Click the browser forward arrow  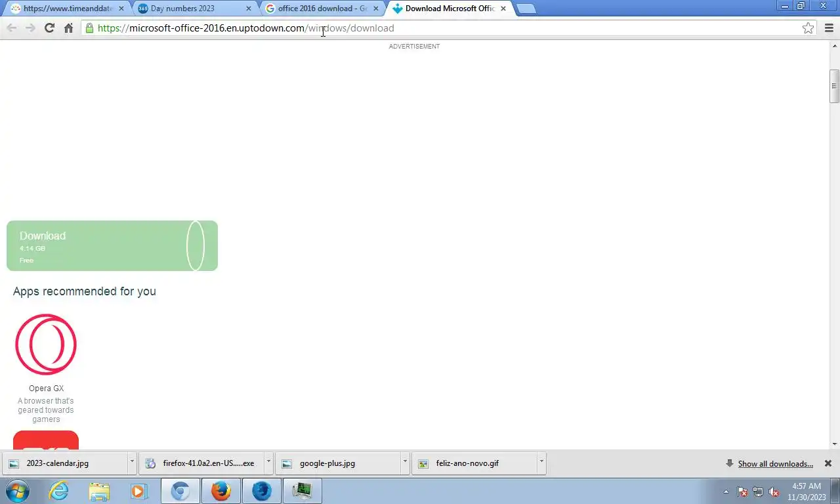coord(30,28)
